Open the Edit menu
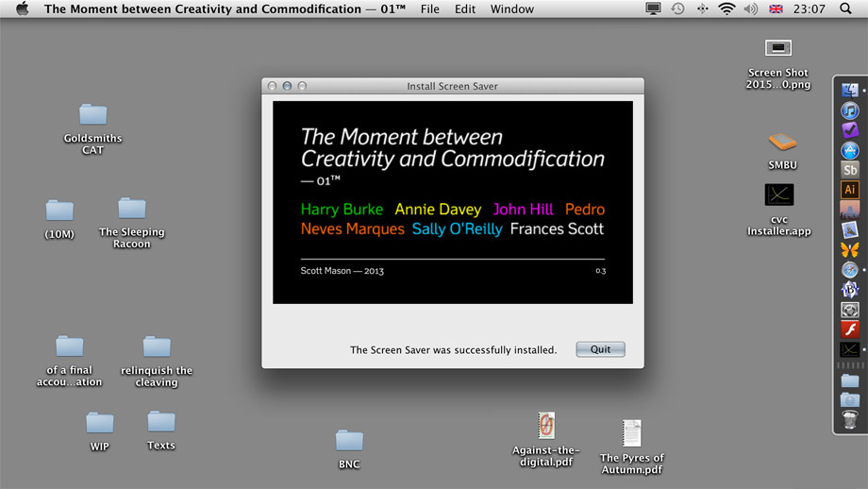Screen dimensions: 868x489 (465, 9)
